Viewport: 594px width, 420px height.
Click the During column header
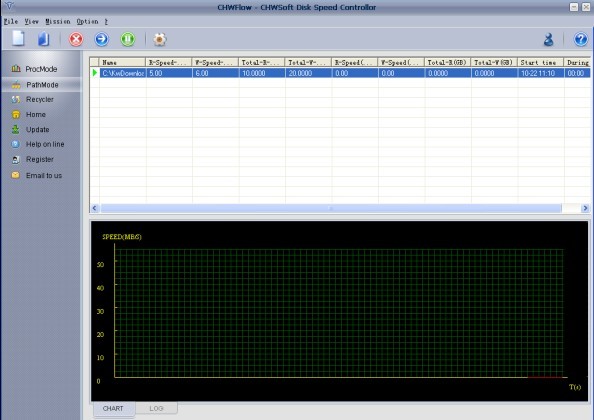pos(577,62)
